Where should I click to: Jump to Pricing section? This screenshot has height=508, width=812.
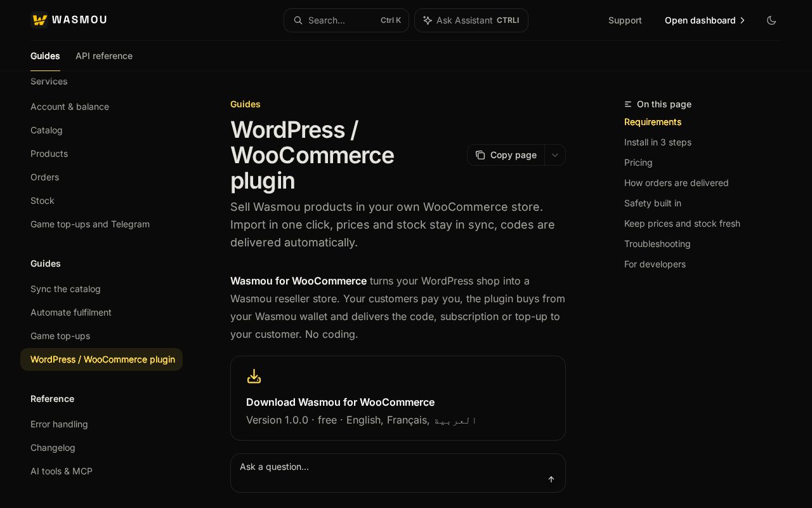[x=638, y=163]
